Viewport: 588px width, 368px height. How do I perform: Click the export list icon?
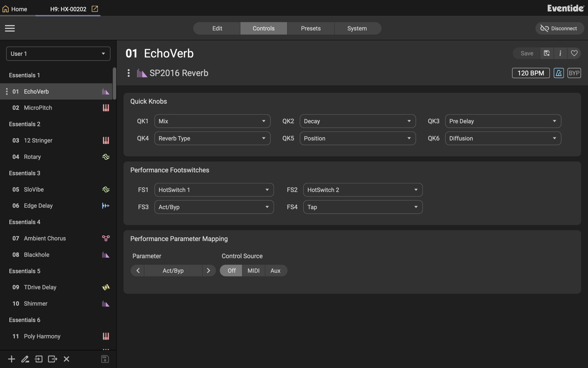52,359
